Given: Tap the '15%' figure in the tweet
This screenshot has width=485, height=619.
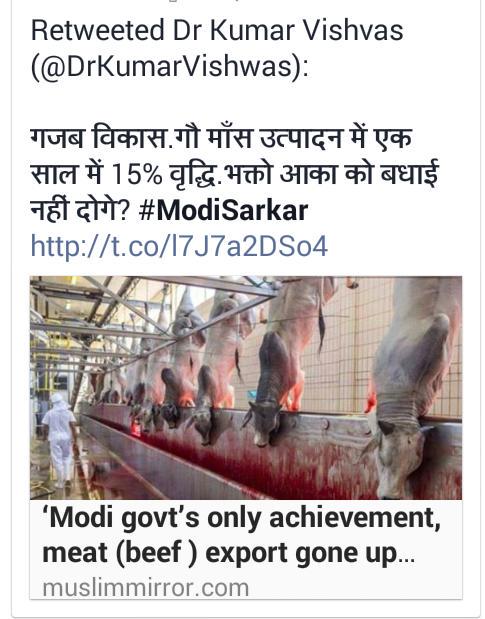Looking at the screenshot, I should (x=137, y=174).
